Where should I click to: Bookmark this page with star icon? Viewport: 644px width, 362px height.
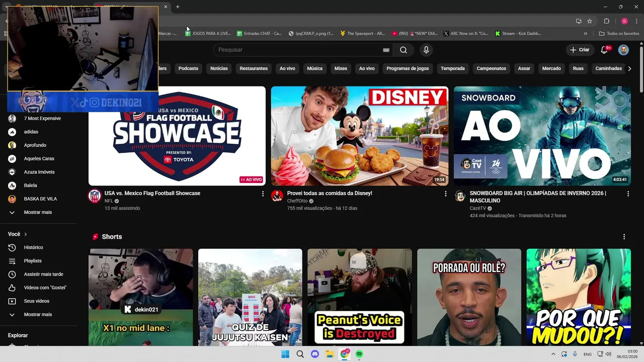pos(590,21)
